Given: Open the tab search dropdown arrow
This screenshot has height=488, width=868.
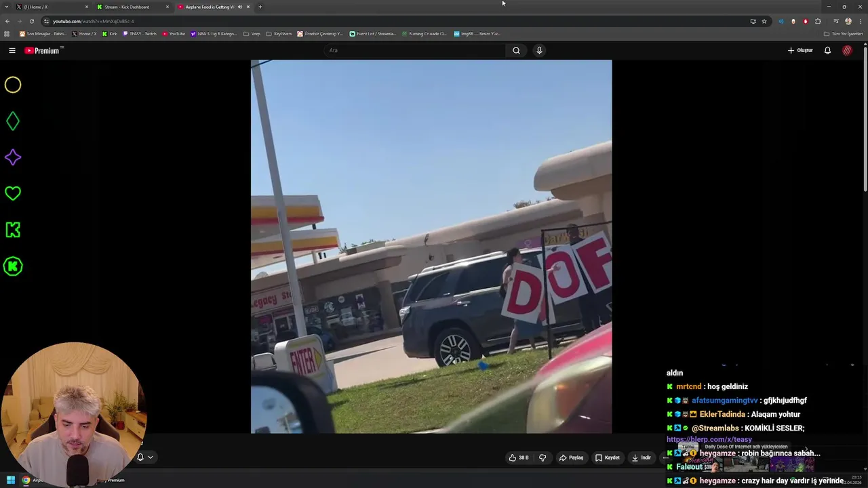Looking at the screenshot, I should (x=5, y=7).
